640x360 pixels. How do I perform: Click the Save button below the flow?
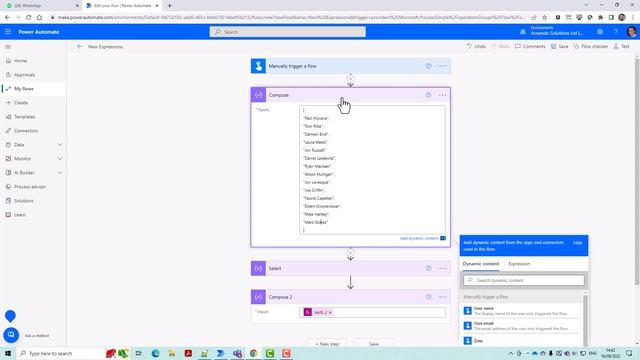point(374,344)
